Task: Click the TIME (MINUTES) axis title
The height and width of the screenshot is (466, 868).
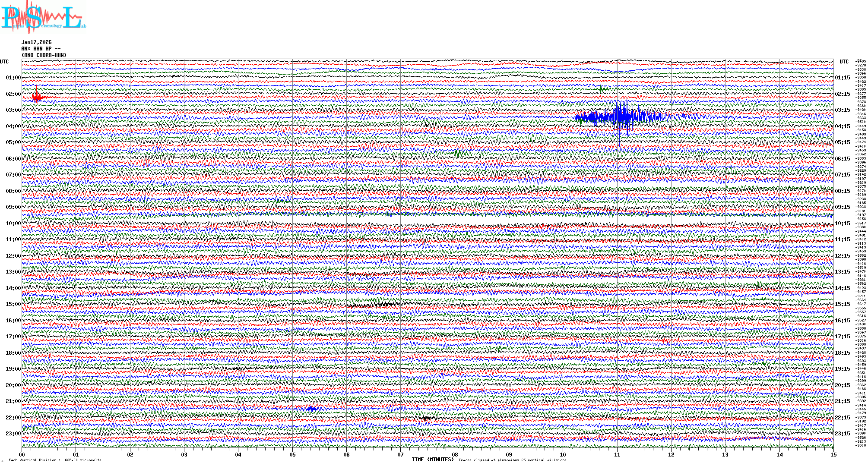Action: tap(432, 460)
